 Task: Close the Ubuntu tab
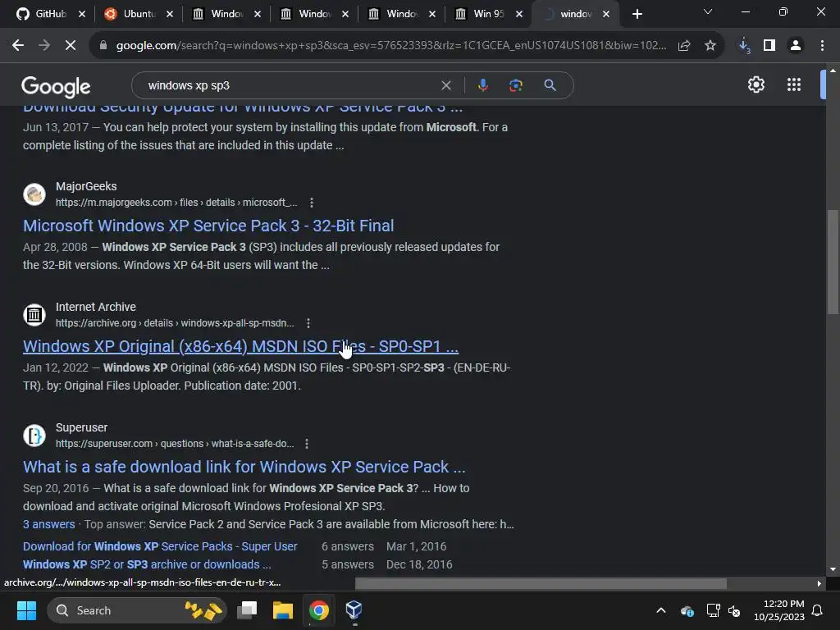170,14
